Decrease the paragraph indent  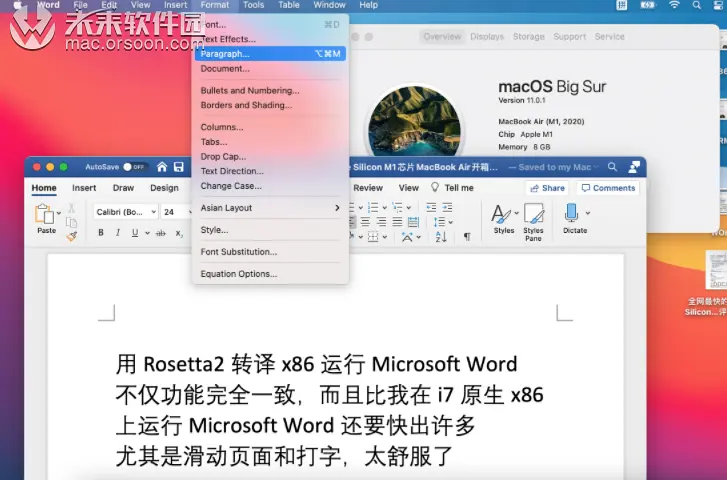[431, 207]
